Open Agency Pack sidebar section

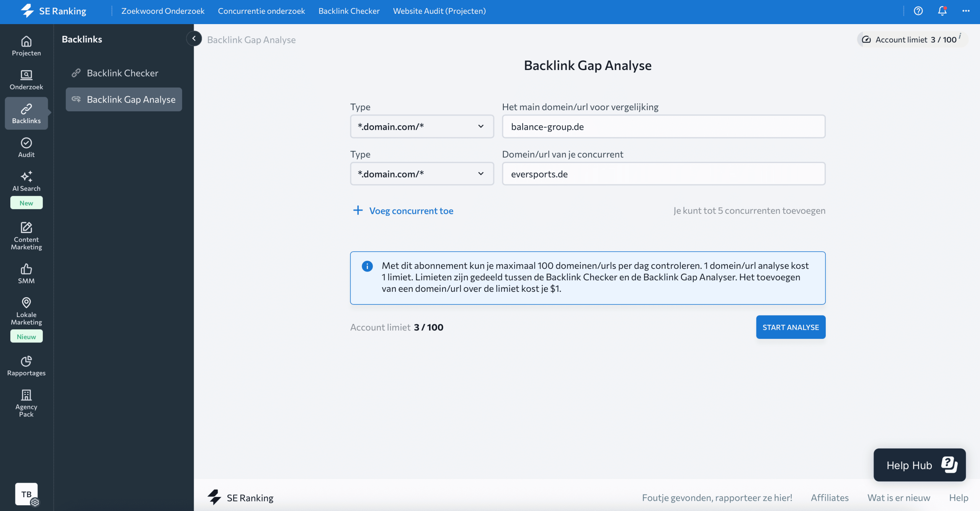coord(26,403)
